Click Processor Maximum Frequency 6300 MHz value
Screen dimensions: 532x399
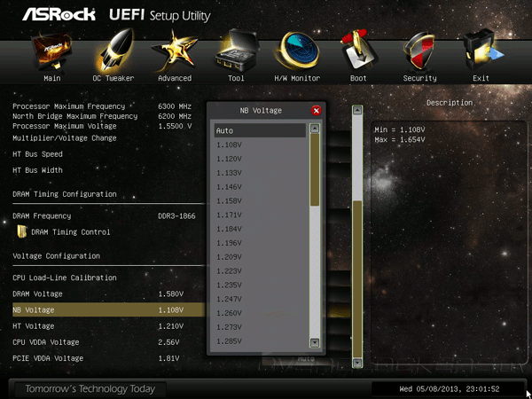coord(175,106)
